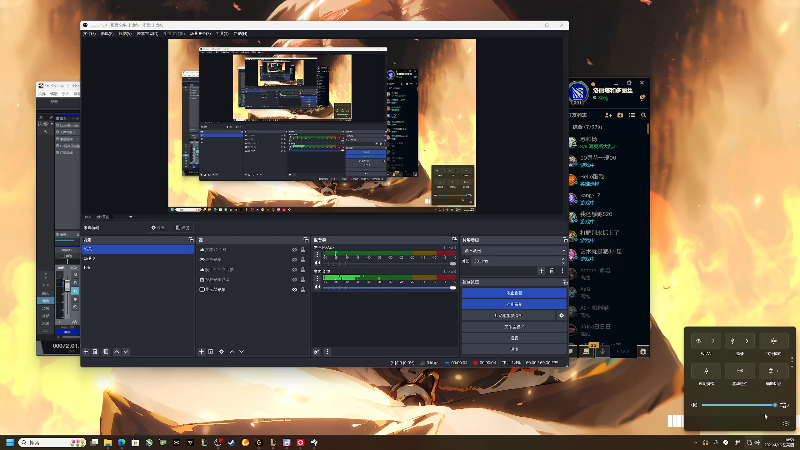Float the Sources dock panel icon
Screen dimensions: 800x450
coord(306,240)
